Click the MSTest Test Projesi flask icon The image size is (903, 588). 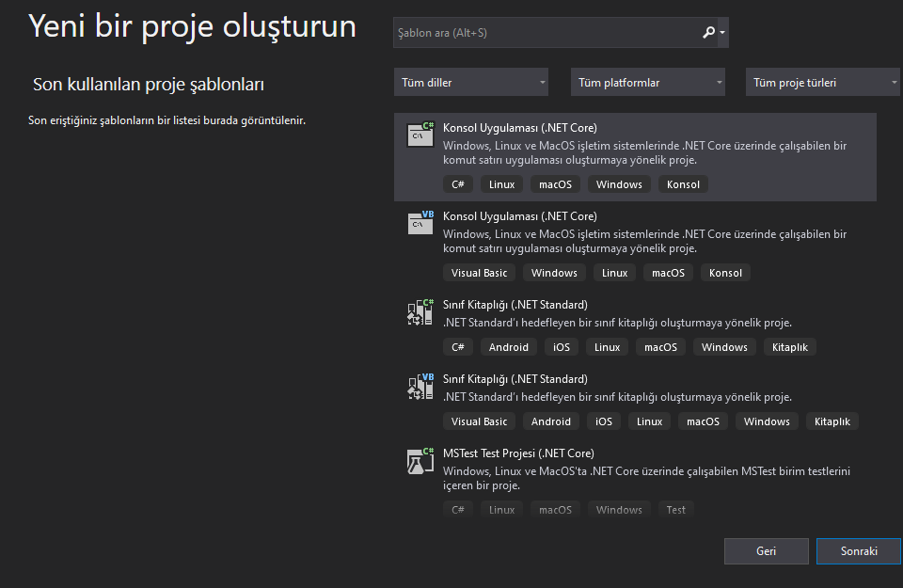tap(420, 460)
